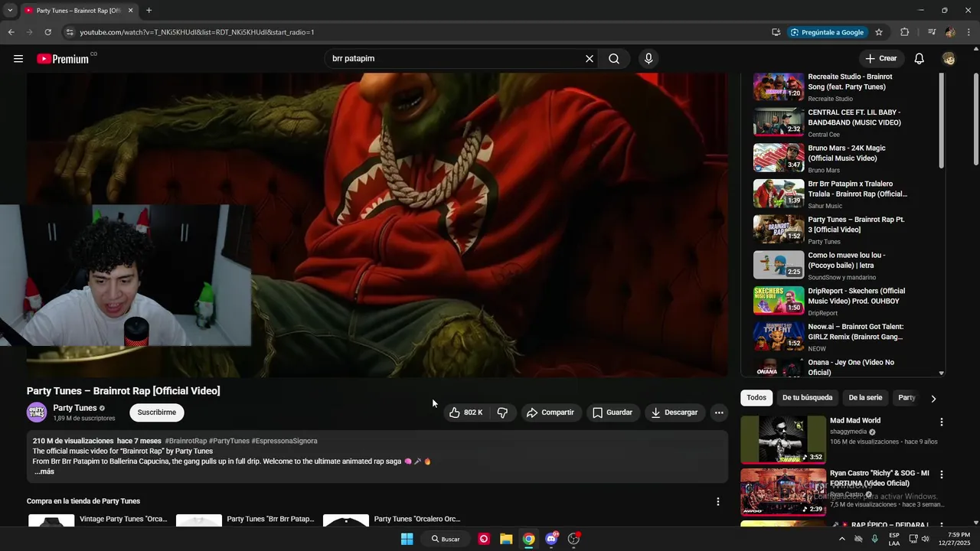Show more filter chips with right arrow
Image resolution: width=980 pixels, height=551 pixels.
pyautogui.click(x=933, y=398)
